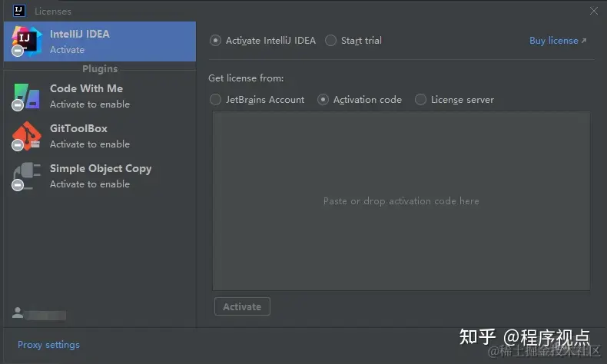Open Proxy settings link
The width and height of the screenshot is (607, 364).
tap(48, 345)
